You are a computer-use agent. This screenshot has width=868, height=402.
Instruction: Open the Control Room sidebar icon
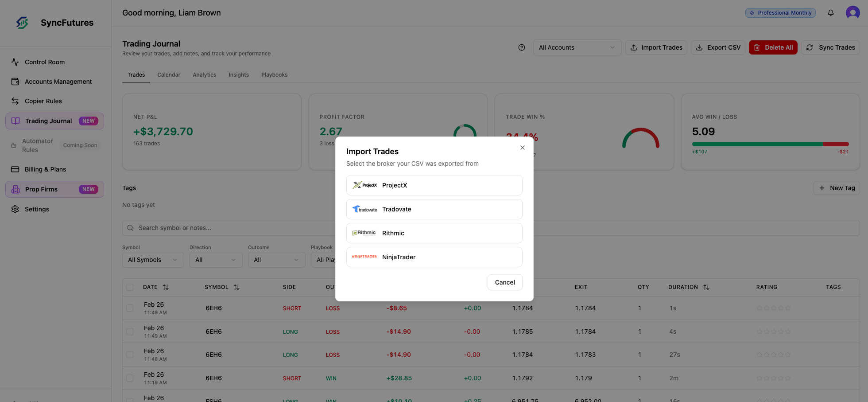point(15,62)
